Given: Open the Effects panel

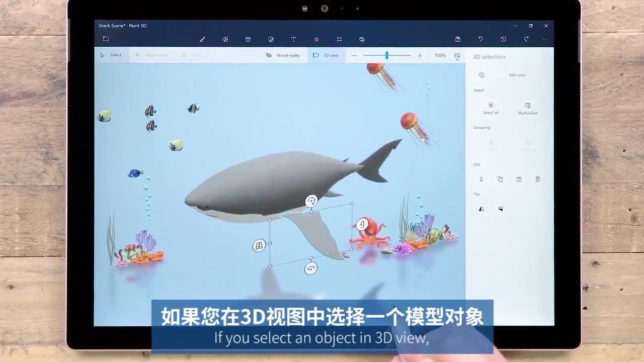Looking at the screenshot, I should pos(316,39).
